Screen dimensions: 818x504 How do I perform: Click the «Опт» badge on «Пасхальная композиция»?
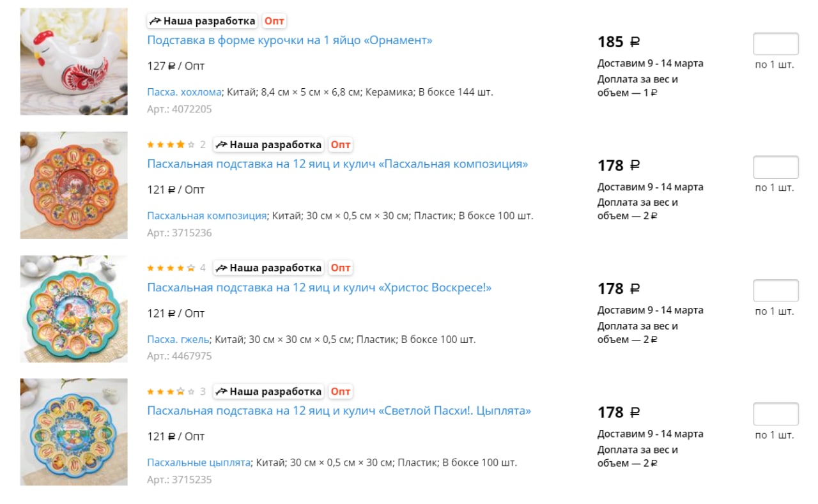(x=341, y=144)
